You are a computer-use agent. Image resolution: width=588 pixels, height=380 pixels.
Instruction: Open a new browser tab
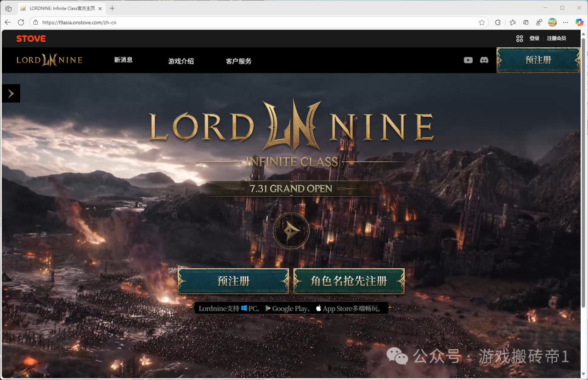pyautogui.click(x=112, y=8)
